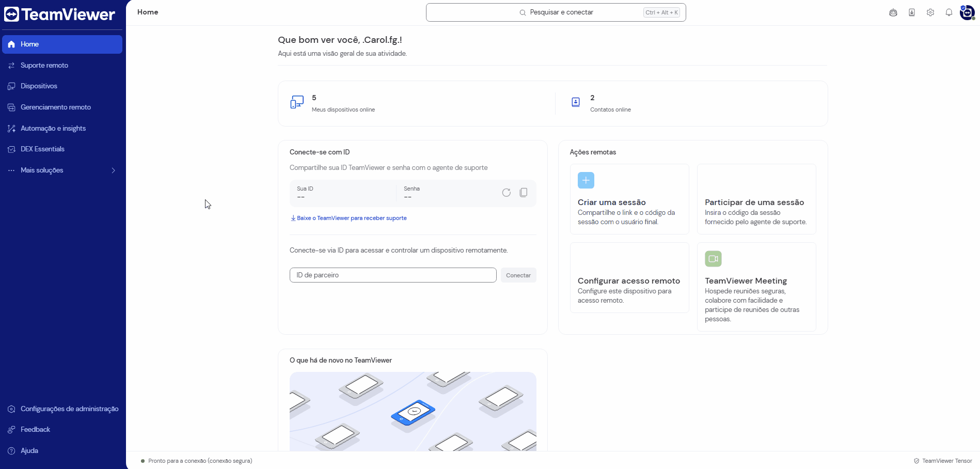
Task: Click the Automação e insights icon
Action: [11, 128]
